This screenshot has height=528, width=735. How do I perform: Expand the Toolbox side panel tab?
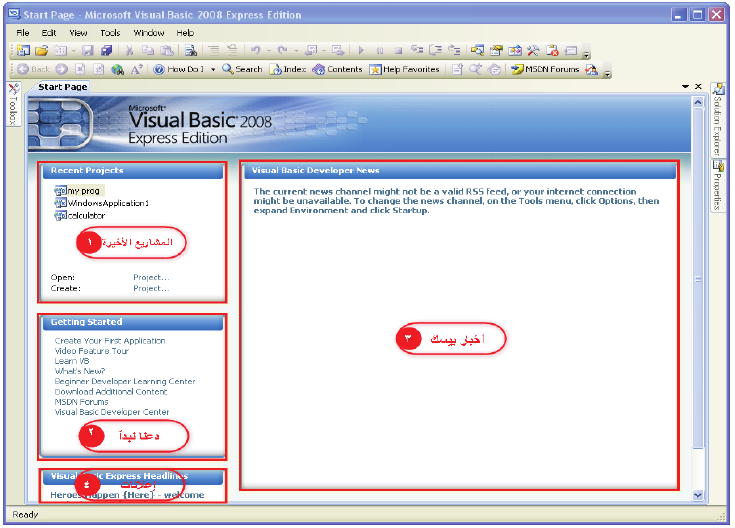[13, 104]
